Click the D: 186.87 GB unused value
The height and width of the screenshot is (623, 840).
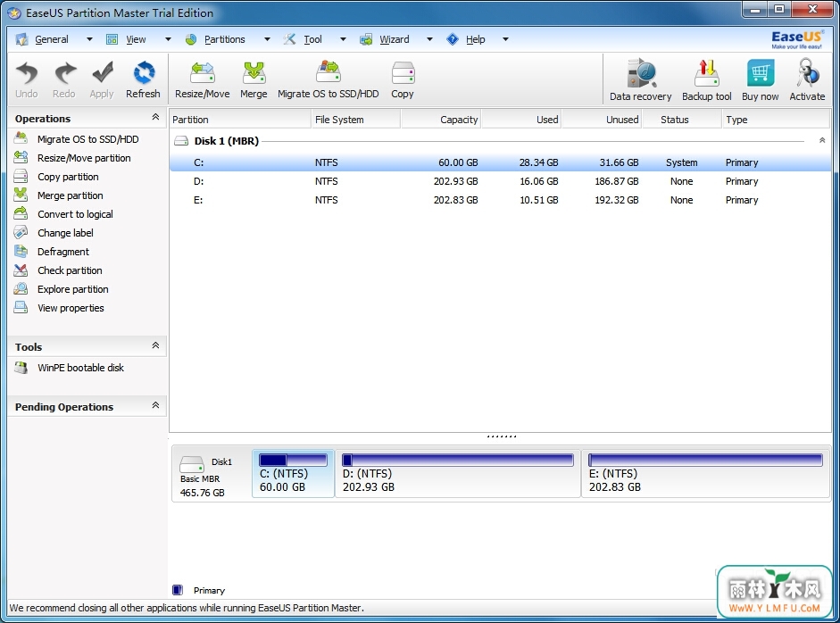coord(617,181)
